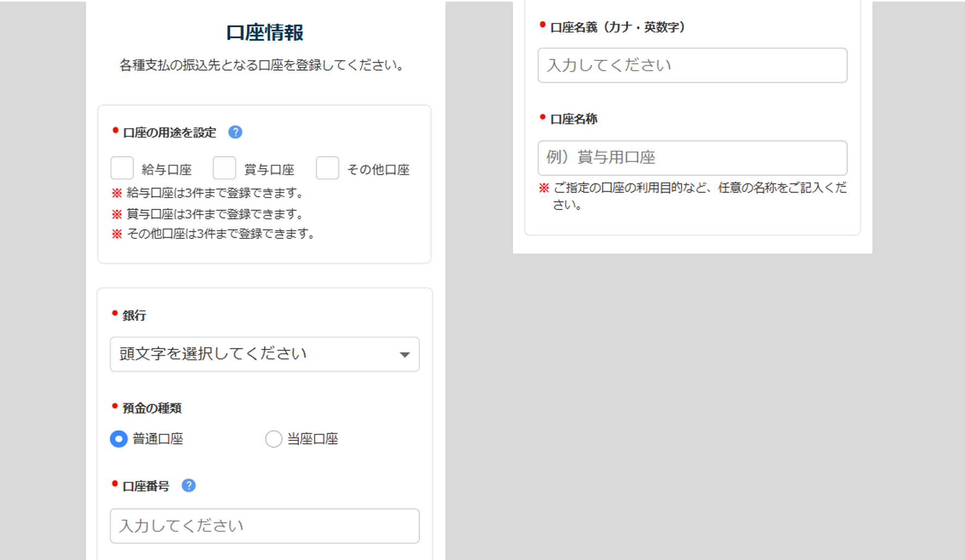
Task: Click the 口座名称 field showing 例）賞与用口座
Action: 692,158
